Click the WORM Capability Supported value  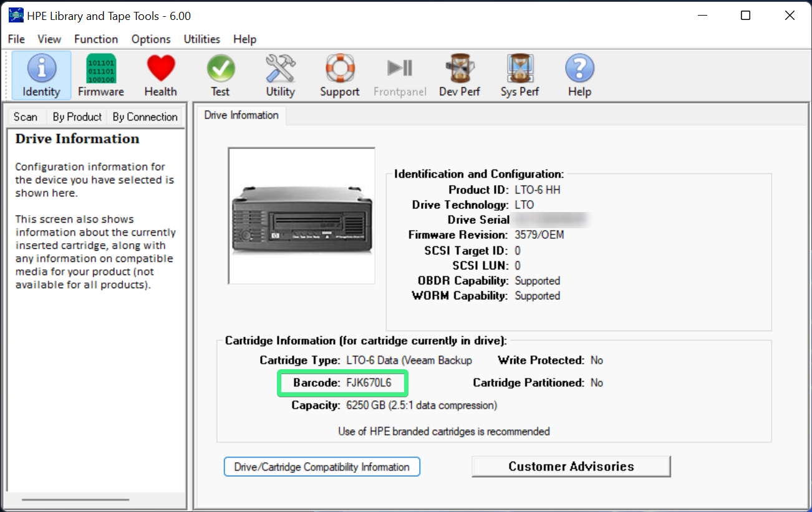tap(538, 296)
